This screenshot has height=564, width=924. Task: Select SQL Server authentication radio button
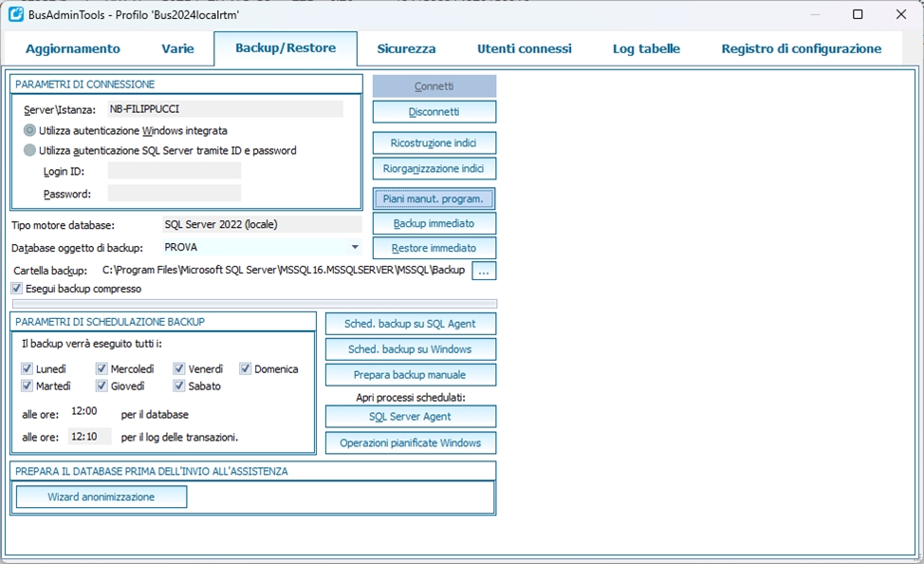[29, 150]
